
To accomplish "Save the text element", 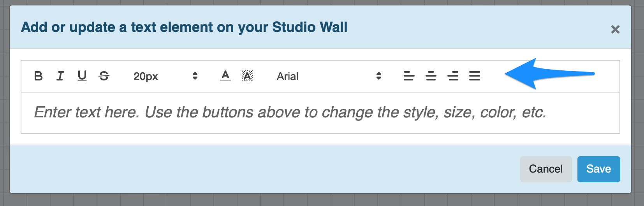I will (x=598, y=169).
